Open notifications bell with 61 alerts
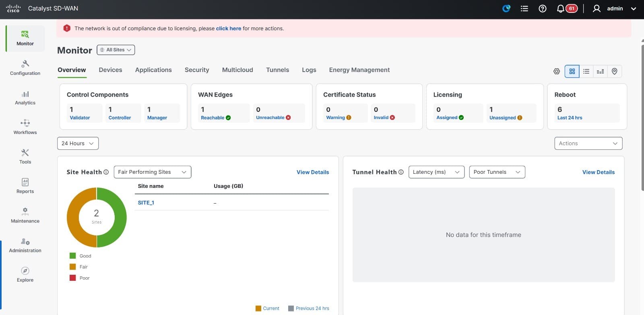Viewport: 644px width, 315px height. [x=567, y=8]
